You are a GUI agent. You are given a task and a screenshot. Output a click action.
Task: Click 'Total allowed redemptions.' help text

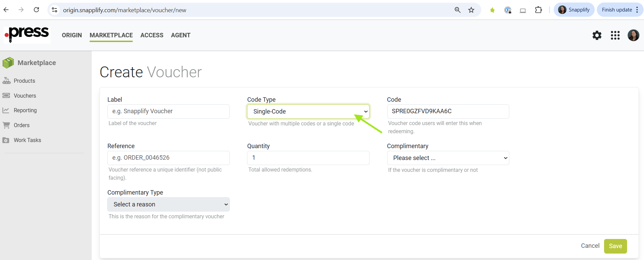(x=280, y=169)
